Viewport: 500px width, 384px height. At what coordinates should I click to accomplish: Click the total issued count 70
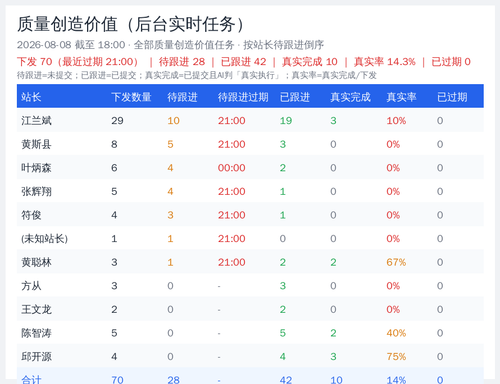117,380
